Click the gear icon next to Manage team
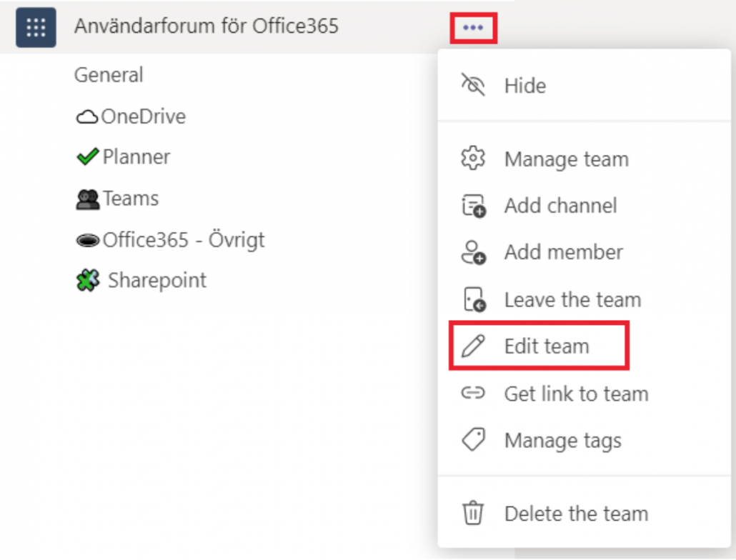The width and height of the screenshot is (736, 560). click(473, 159)
